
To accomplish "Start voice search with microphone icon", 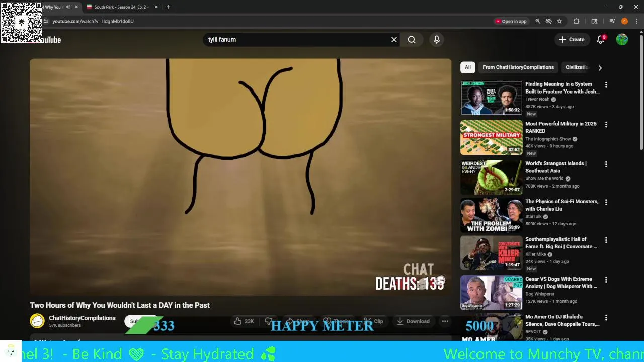I will click(x=437, y=39).
